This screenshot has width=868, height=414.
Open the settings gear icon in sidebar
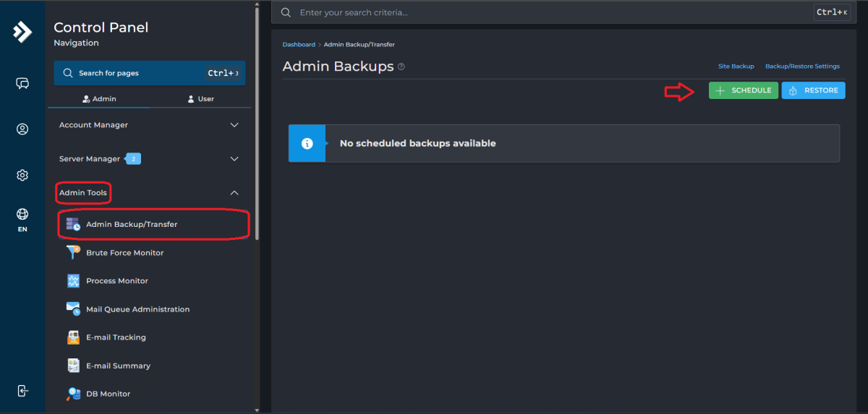pyautogui.click(x=22, y=176)
